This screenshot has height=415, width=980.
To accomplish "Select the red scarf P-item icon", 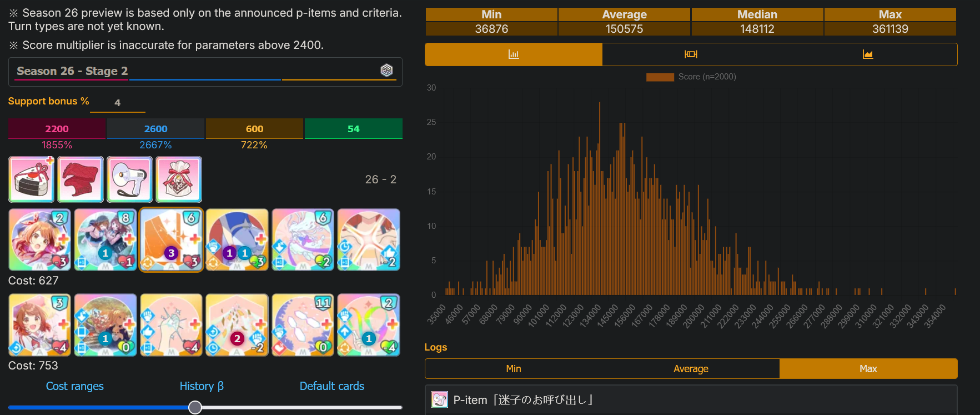I will tap(81, 179).
